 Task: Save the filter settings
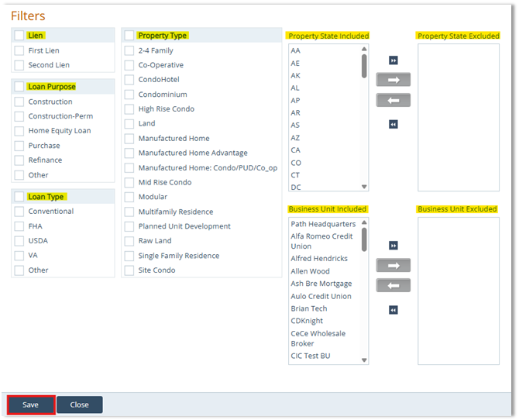(x=31, y=405)
